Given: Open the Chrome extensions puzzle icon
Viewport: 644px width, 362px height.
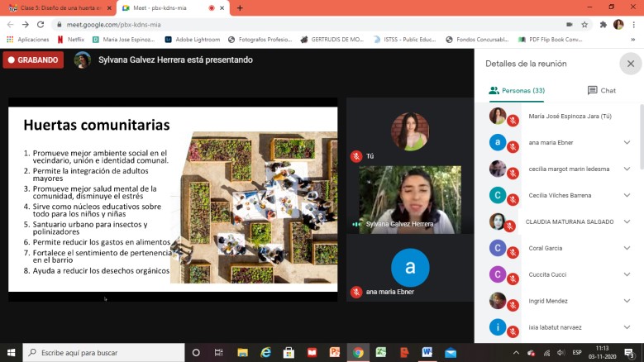Looking at the screenshot, I should tap(603, 25).
